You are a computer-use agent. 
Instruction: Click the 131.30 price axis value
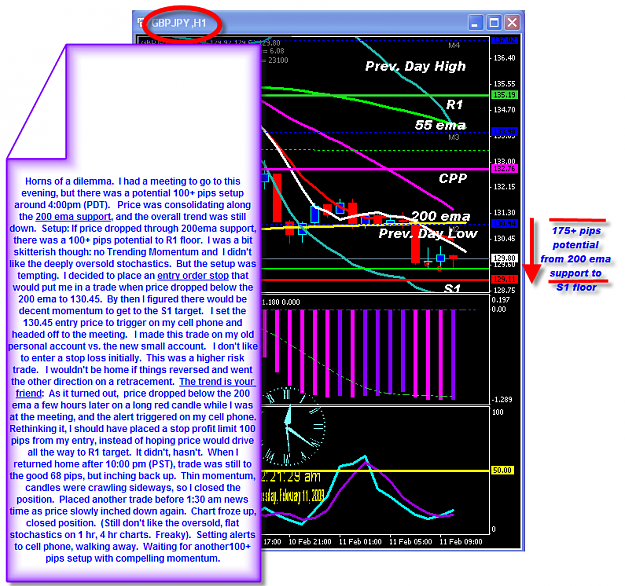504,212
